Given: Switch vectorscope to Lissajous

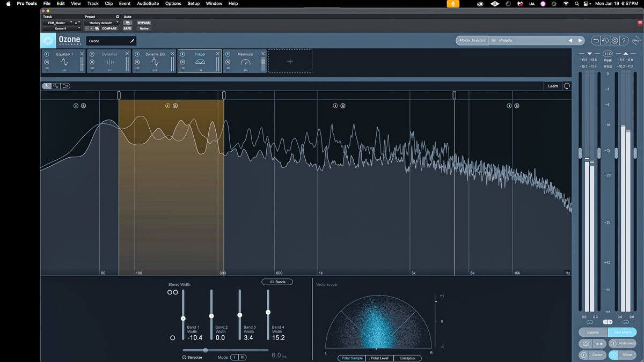Looking at the screenshot, I should 407,358.
